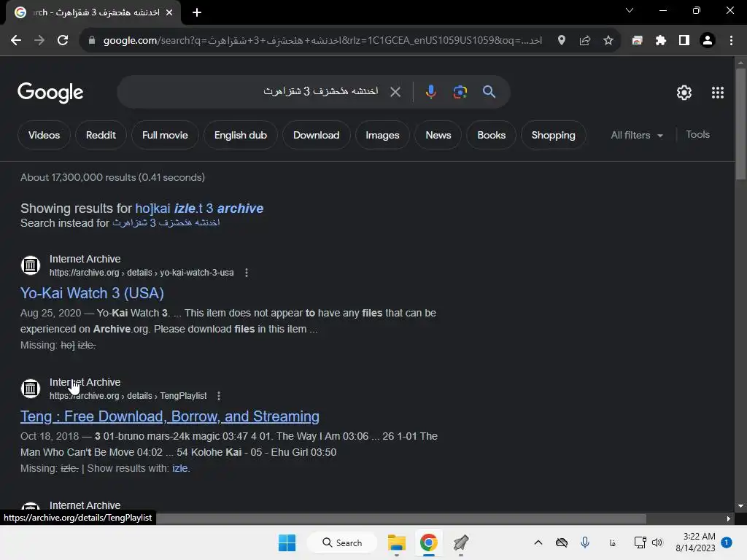Search by image with Google Lens
The image size is (747, 560).
(x=460, y=91)
